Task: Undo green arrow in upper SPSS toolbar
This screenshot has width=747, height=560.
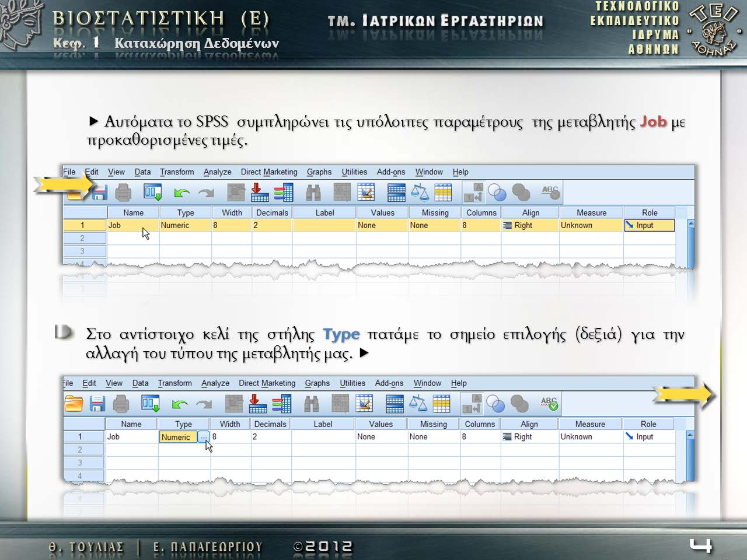Action: pos(182,192)
